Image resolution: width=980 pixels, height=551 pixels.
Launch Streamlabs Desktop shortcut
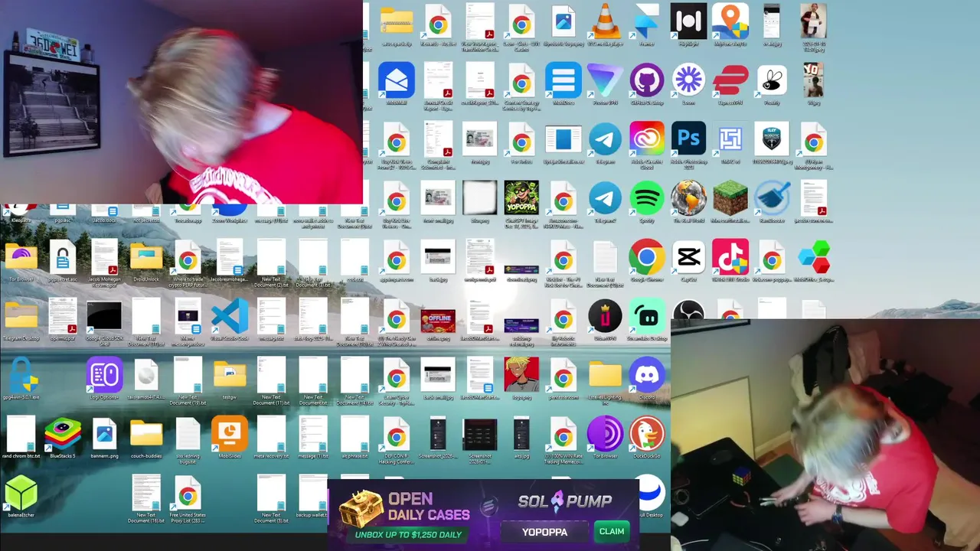coord(646,316)
